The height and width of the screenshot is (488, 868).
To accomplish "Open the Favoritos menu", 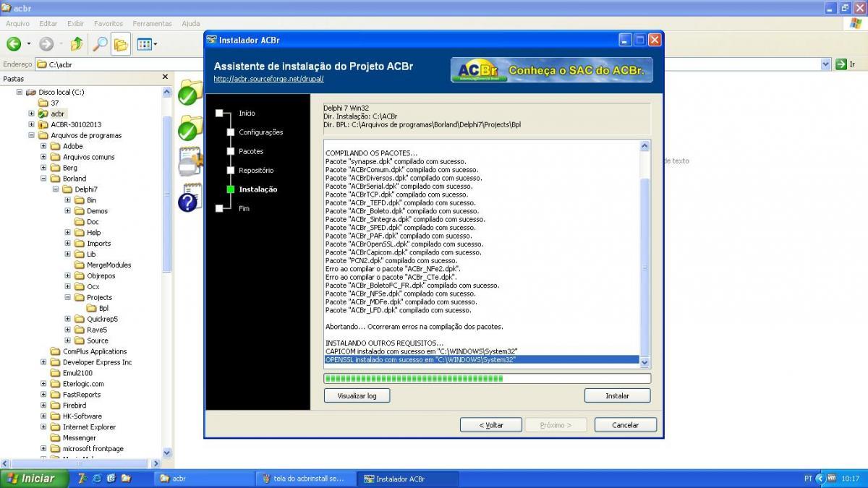I will pos(109,23).
